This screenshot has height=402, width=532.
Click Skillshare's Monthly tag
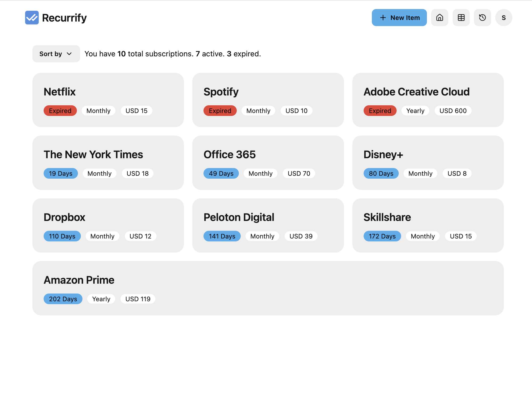pyautogui.click(x=423, y=236)
